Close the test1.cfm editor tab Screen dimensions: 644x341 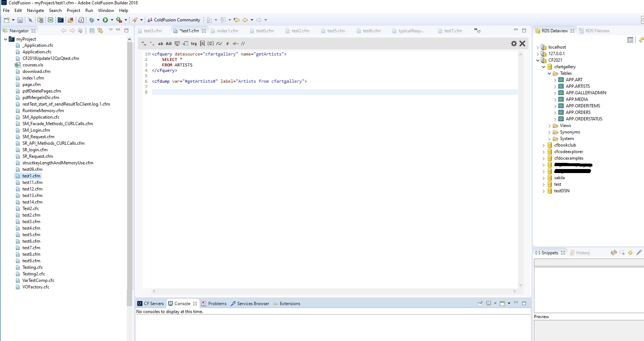pos(204,31)
